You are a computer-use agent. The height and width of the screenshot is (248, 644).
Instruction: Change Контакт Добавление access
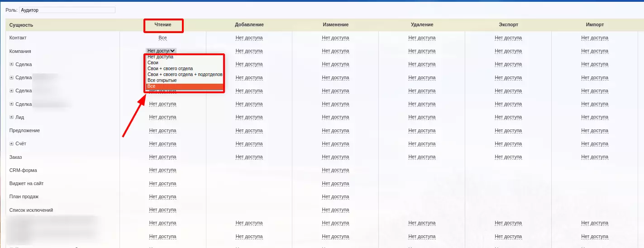point(249,38)
